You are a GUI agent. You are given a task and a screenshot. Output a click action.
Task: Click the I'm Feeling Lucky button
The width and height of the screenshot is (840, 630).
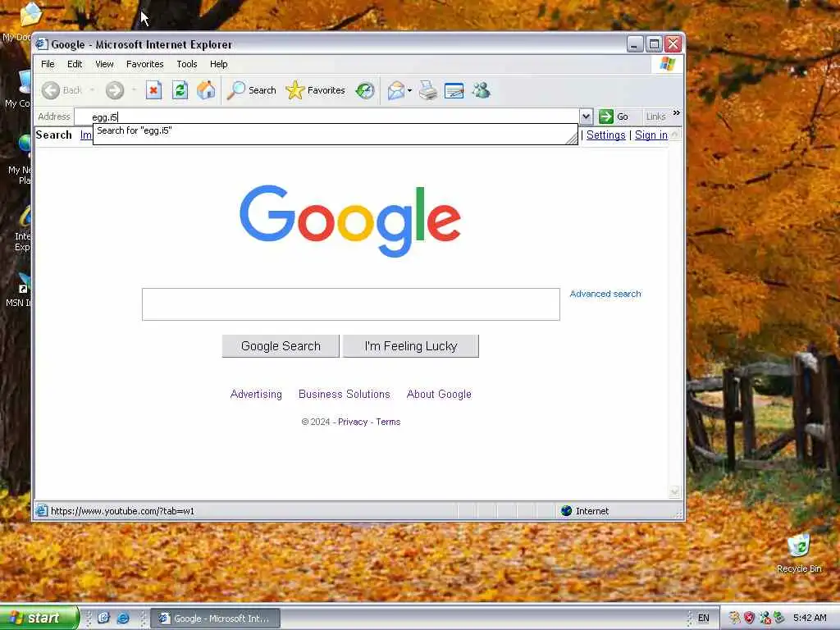click(411, 346)
